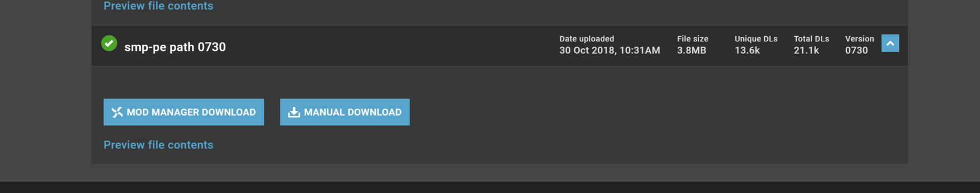This screenshot has height=193, width=980.
Task: Collapse the smp-pe path 0730 file section
Action: pyautogui.click(x=890, y=43)
